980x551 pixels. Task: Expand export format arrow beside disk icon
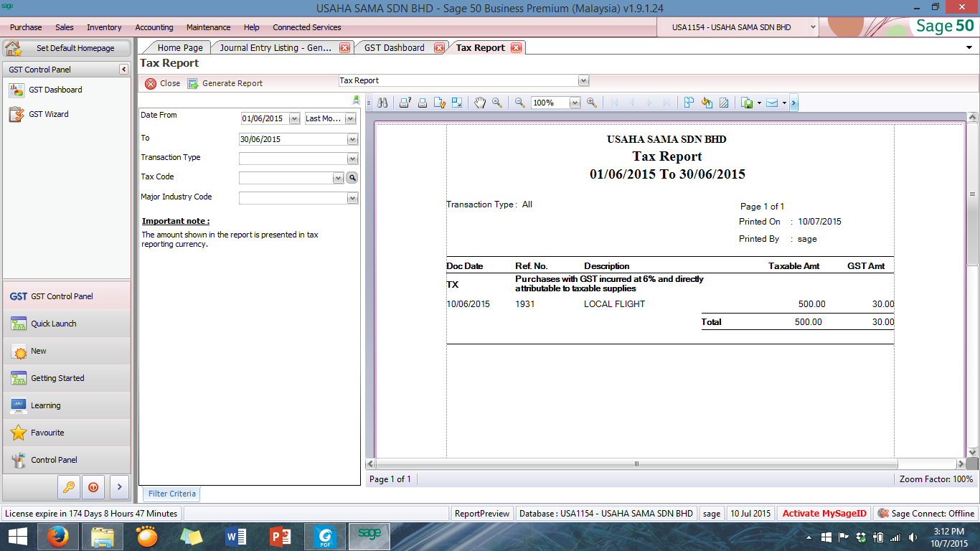point(759,103)
